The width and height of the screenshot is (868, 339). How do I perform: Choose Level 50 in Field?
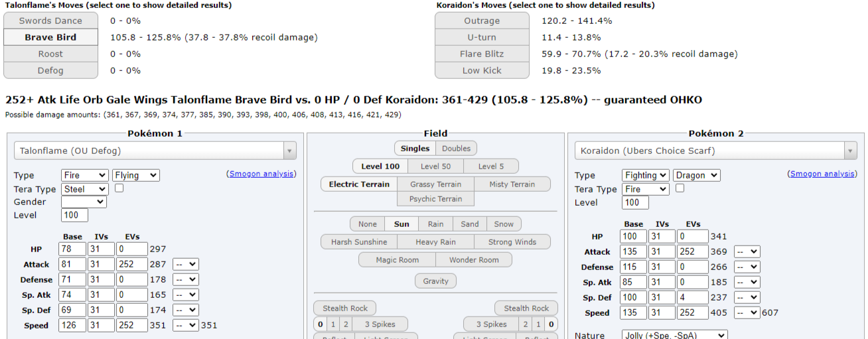[436, 166]
